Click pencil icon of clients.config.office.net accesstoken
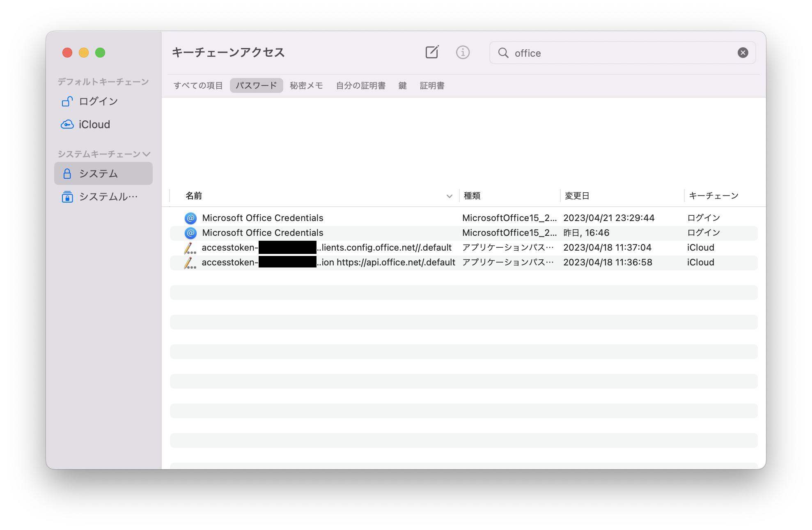The width and height of the screenshot is (812, 530). coord(190,248)
